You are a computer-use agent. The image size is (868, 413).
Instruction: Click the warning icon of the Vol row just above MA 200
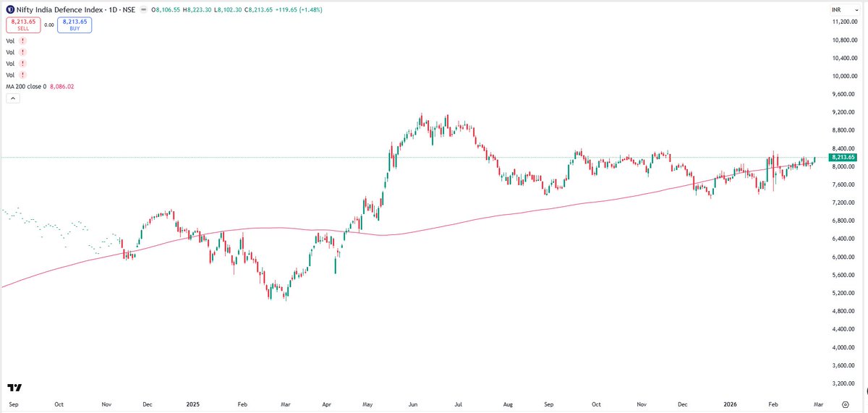[x=23, y=75]
